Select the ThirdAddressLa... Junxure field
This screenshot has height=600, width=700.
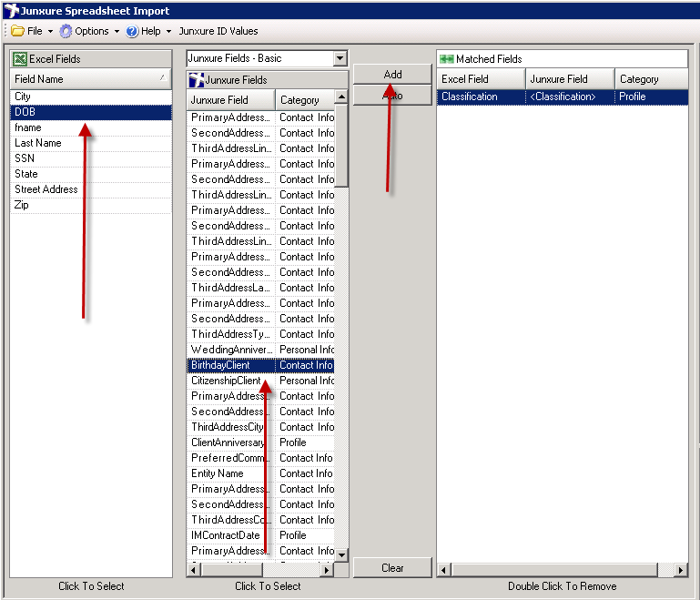[260, 288]
